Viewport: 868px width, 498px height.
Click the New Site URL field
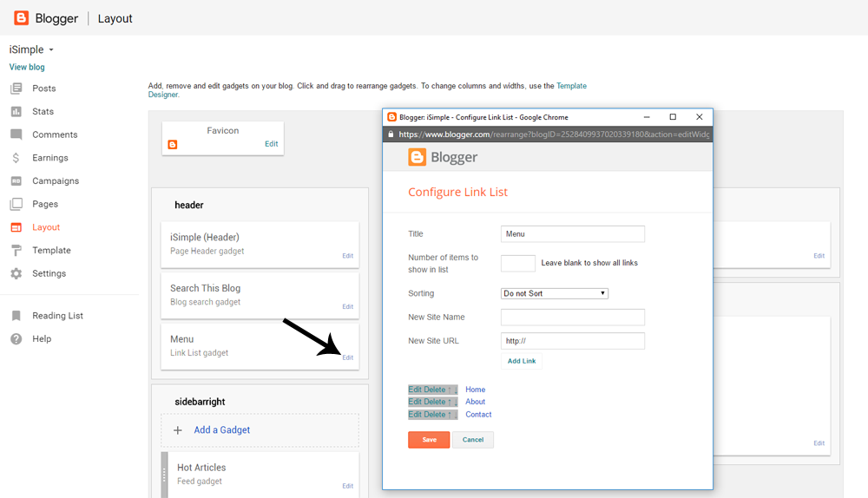pos(572,341)
